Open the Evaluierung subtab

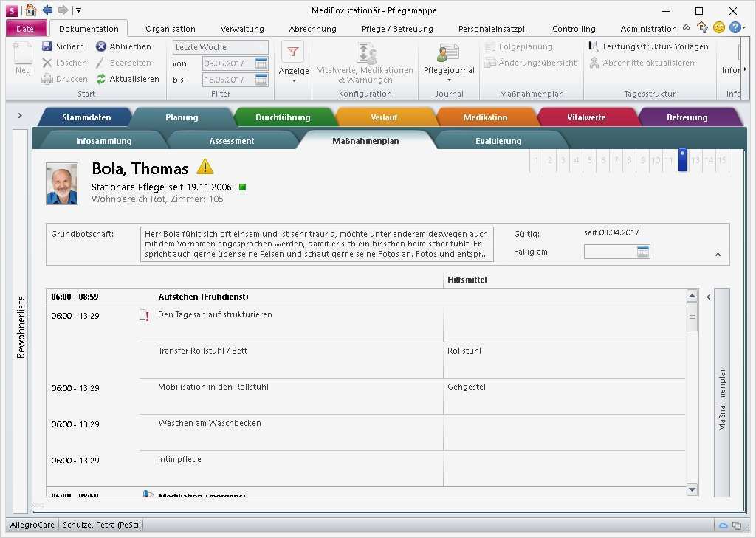tap(498, 141)
